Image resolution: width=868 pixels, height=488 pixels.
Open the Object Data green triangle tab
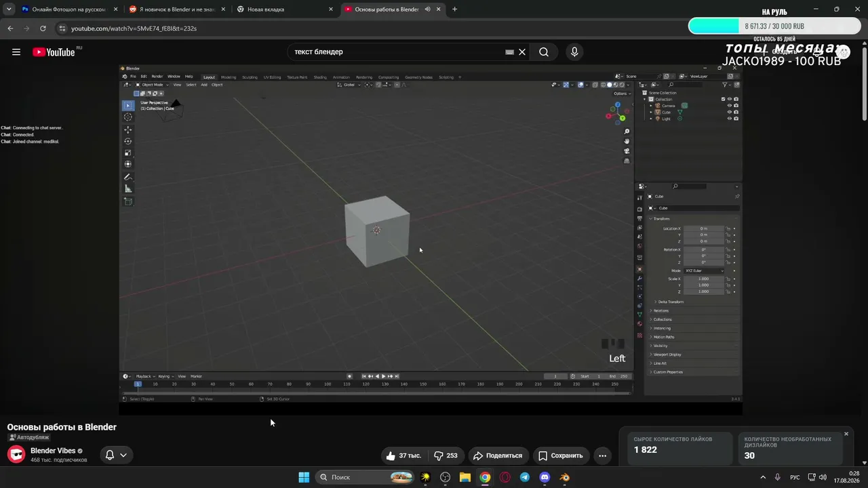pyautogui.click(x=639, y=314)
